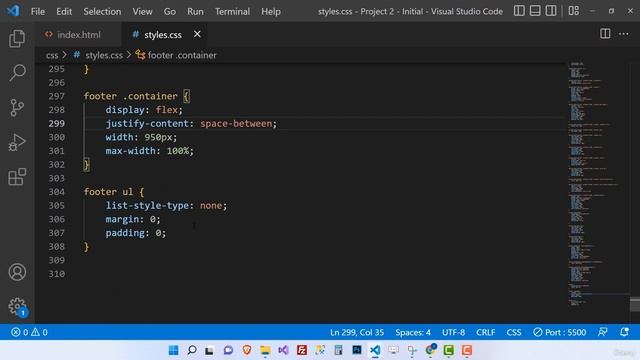Click the footer ul selector on line 304
This screenshot has width=640, height=360.
pyautogui.click(x=108, y=191)
